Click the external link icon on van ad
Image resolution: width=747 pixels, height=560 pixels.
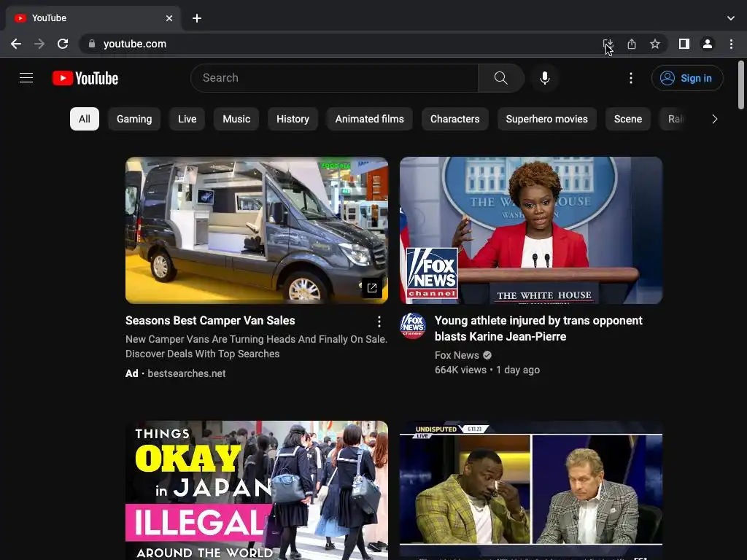click(x=372, y=287)
